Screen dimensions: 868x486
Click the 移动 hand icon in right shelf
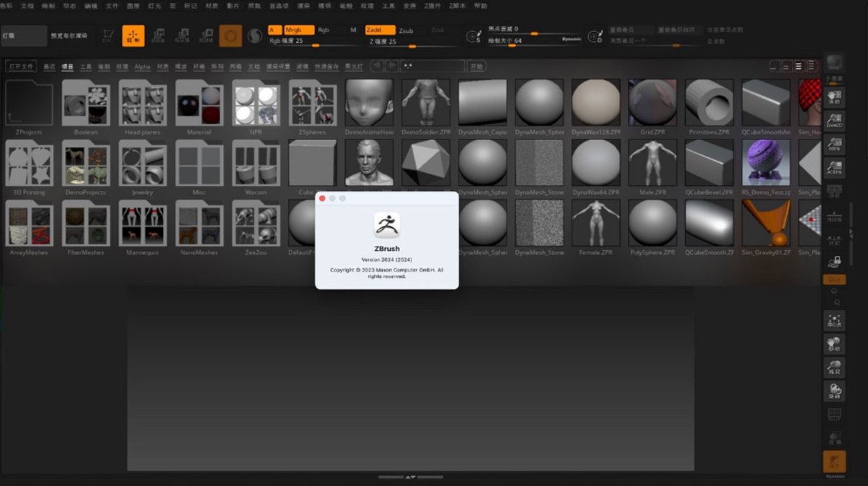834,344
